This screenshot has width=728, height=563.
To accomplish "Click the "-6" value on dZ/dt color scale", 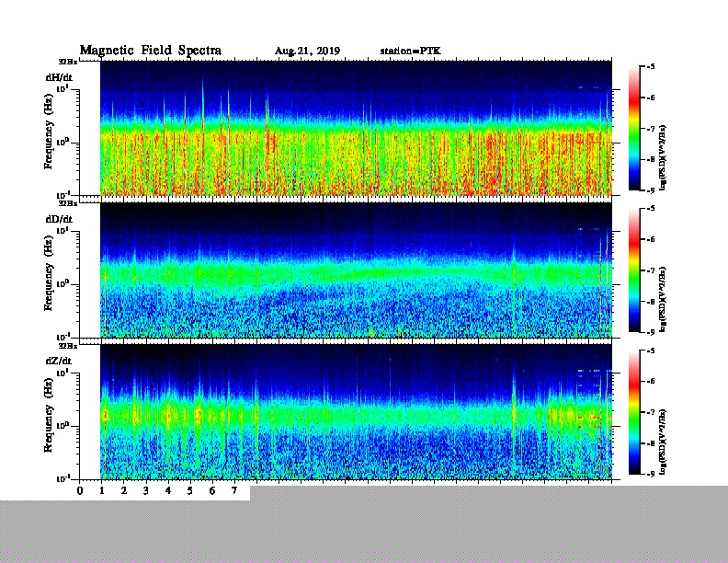I will point(651,382).
